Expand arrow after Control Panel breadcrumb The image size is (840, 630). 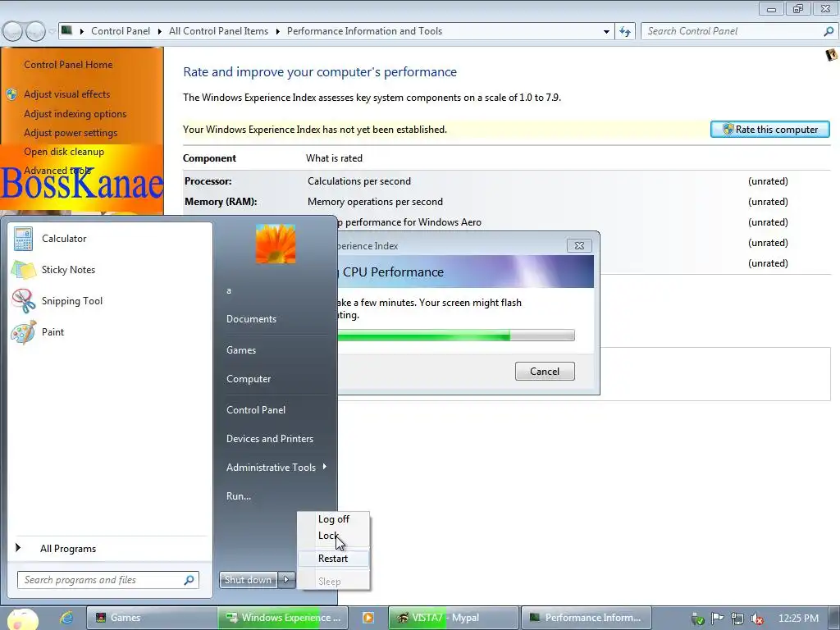click(x=160, y=32)
